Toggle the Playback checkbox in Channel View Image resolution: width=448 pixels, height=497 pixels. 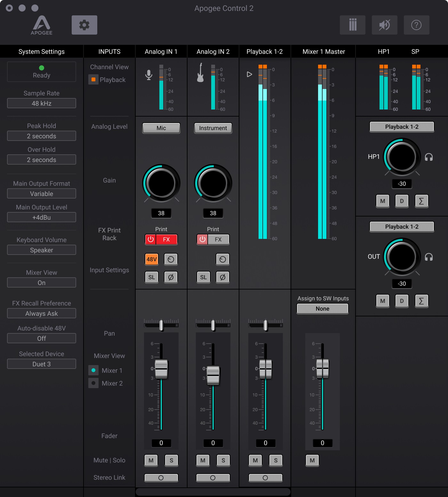(93, 79)
